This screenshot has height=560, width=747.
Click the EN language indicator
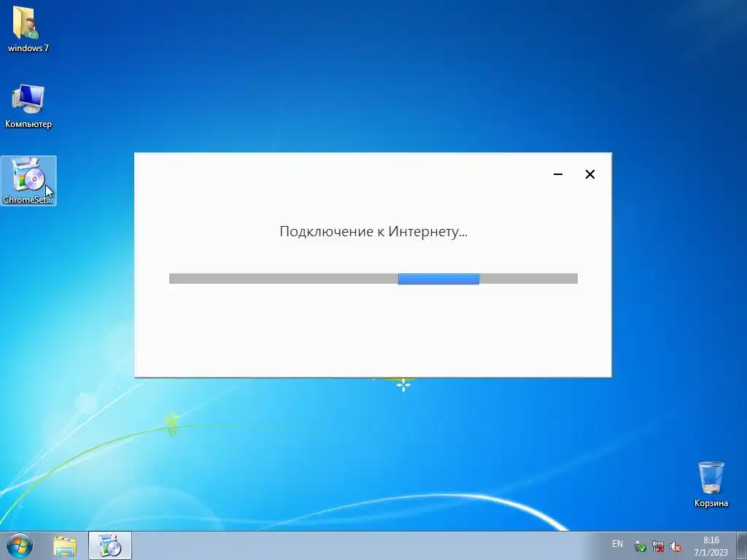click(617, 544)
